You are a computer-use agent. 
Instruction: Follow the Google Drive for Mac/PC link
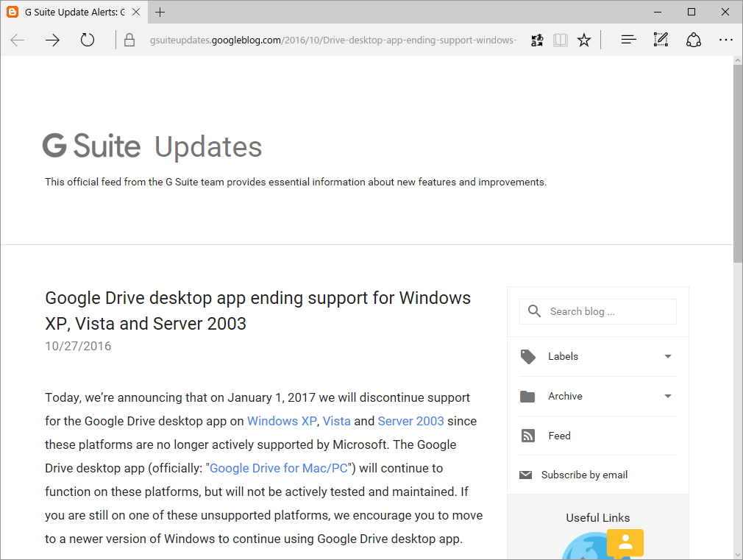click(278, 468)
